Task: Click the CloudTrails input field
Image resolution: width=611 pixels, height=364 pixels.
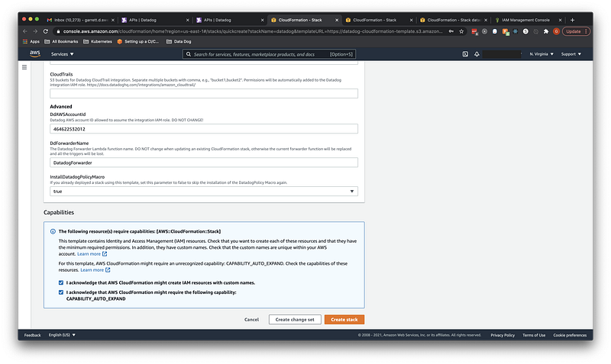Action: tap(204, 93)
